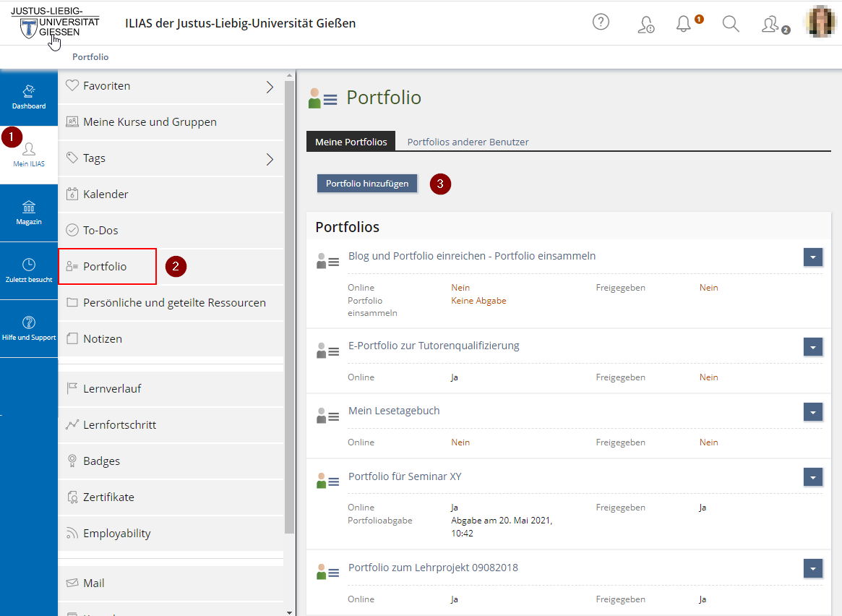Open actions dropdown for Portfolio für Seminar XY

pos(813,477)
